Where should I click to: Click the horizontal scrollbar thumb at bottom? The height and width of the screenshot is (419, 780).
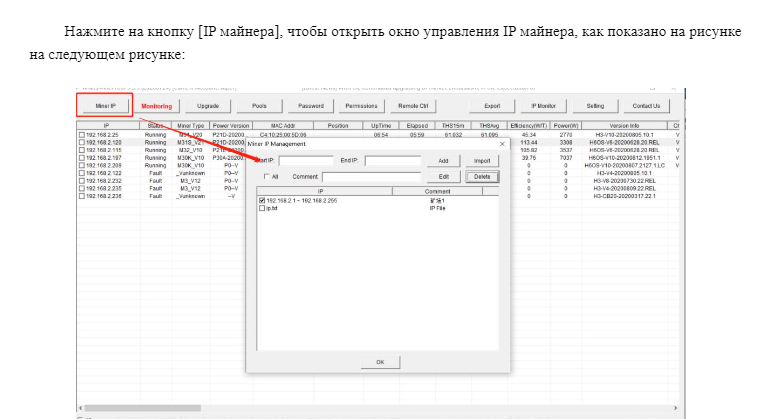pyautogui.click(x=144, y=408)
